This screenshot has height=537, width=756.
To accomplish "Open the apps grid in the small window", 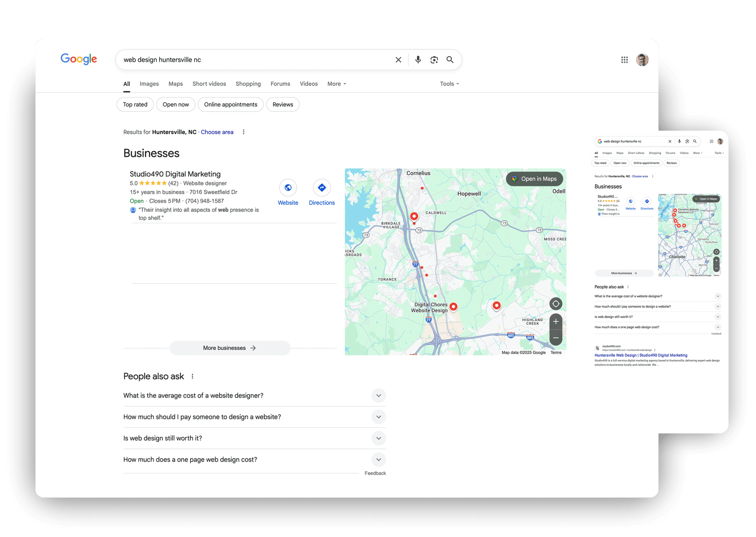I will click(711, 141).
